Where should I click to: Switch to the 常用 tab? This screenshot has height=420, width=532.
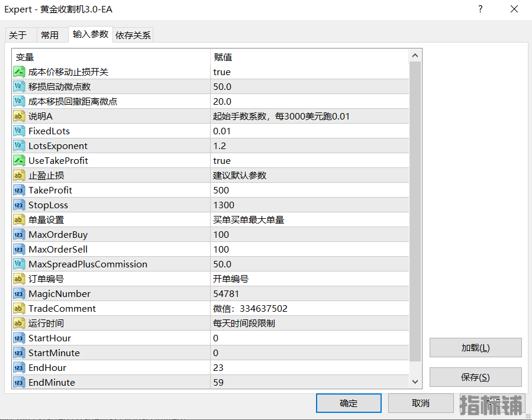coord(52,35)
